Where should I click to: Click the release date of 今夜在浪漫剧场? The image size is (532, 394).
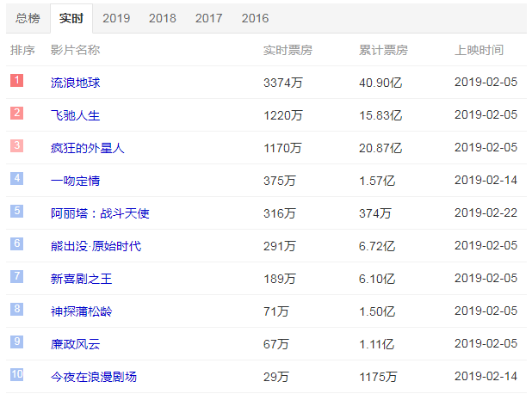[486, 376]
